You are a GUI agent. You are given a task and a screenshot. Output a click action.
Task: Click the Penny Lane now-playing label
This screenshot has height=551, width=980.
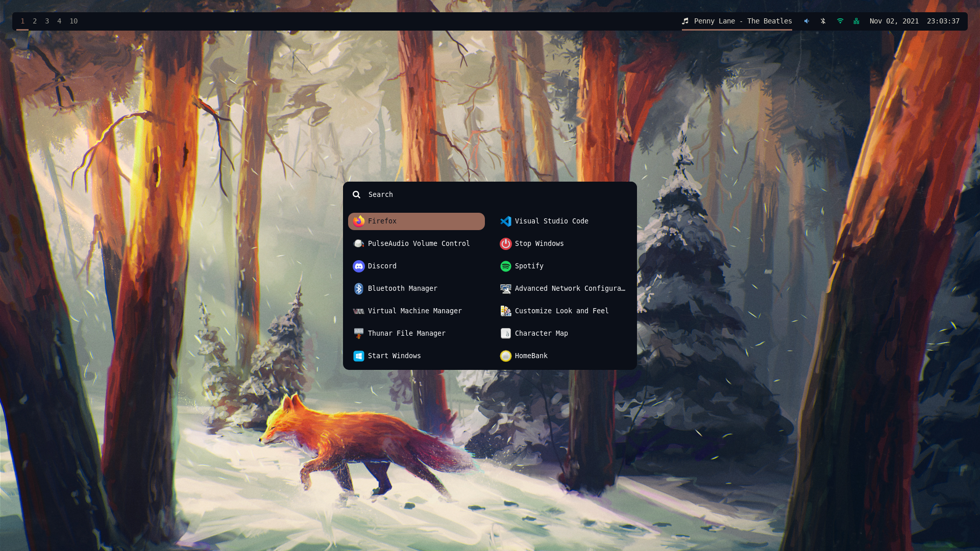pos(742,21)
